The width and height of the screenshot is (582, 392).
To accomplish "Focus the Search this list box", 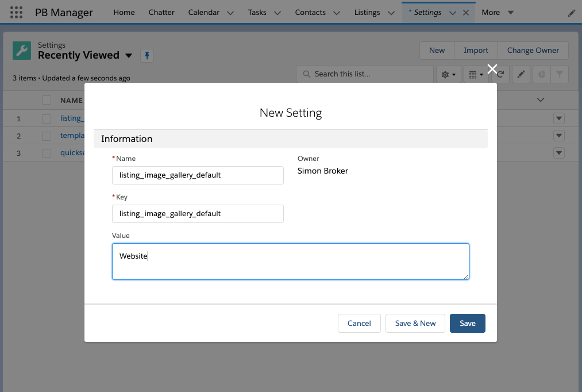I will click(365, 74).
